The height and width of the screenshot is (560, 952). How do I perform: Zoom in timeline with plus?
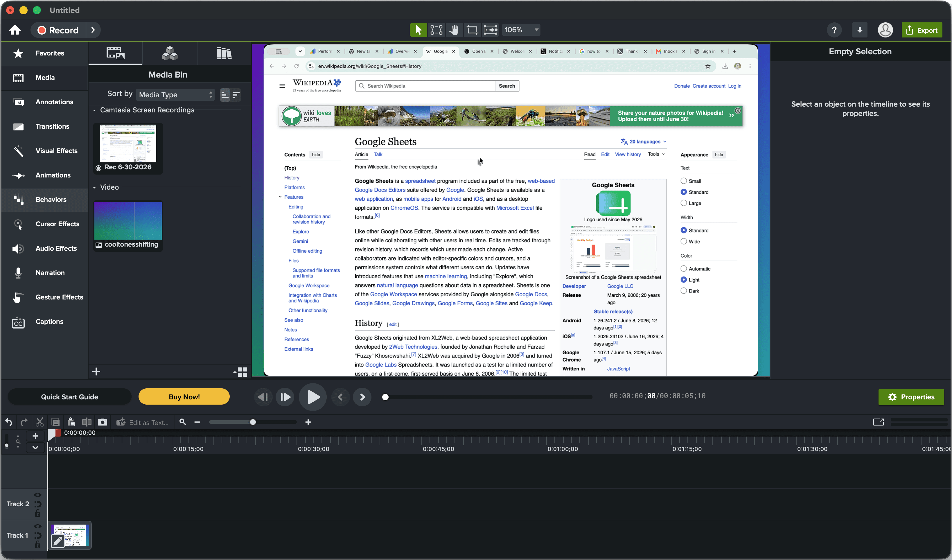(x=308, y=422)
